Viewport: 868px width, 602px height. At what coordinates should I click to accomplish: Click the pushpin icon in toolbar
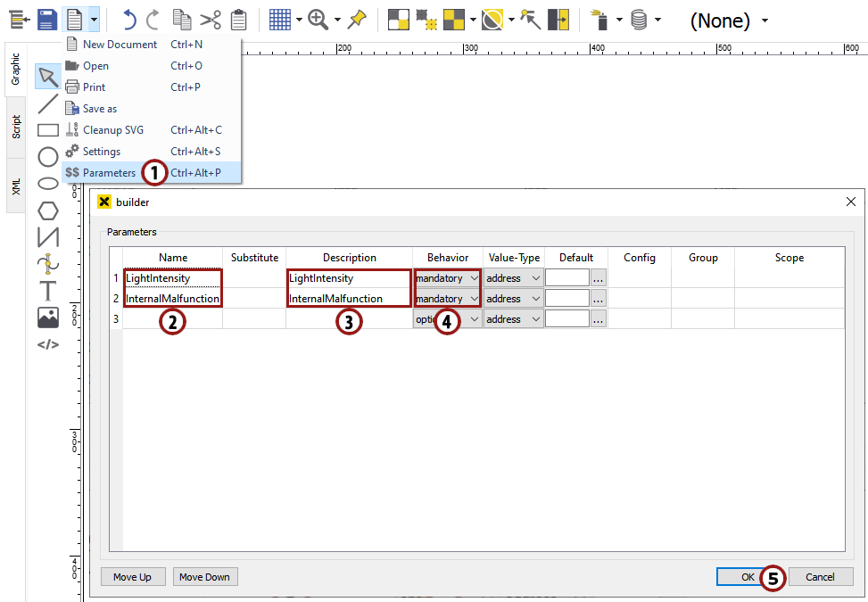(x=357, y=20)
